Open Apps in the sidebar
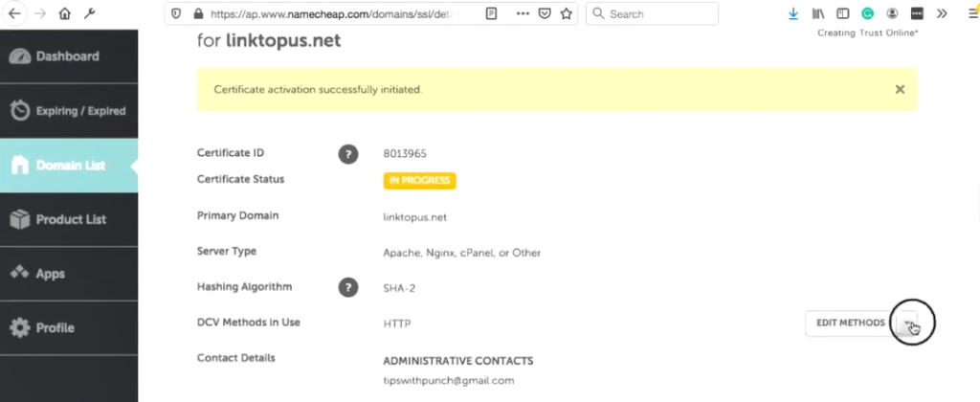Viewport: 980px width, 402px height. (x=69, y=274)
